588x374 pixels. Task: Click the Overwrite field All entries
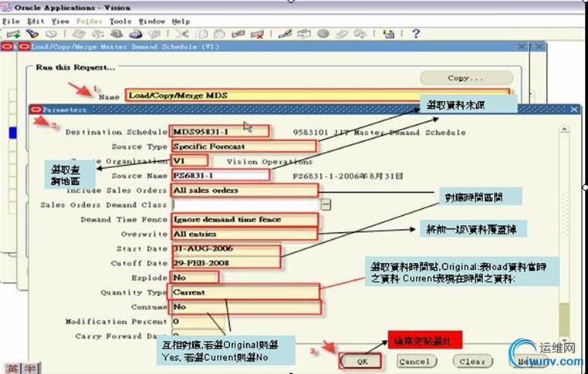(244, 234)
